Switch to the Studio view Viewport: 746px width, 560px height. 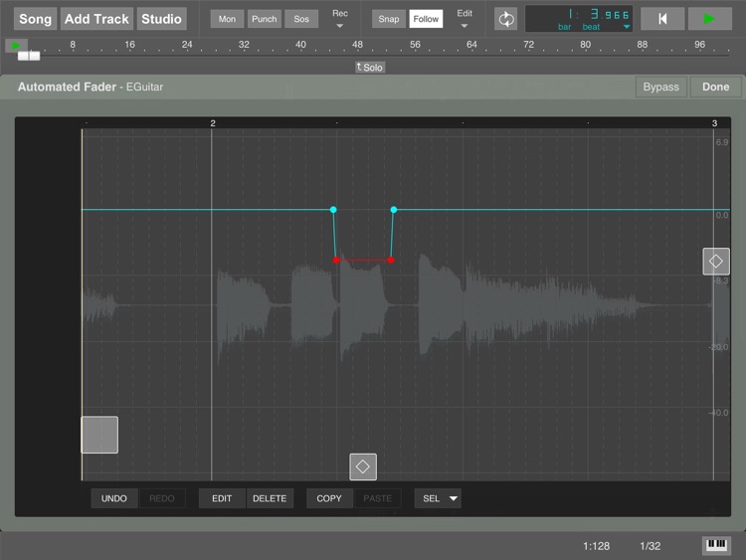pyautogui.click(x=161, y=19)
